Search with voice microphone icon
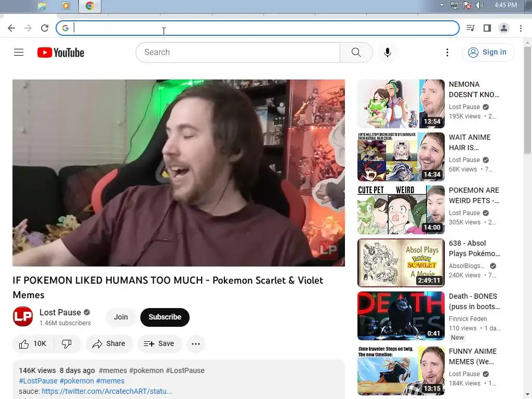 pyautogui.click(x=388, y=52)
